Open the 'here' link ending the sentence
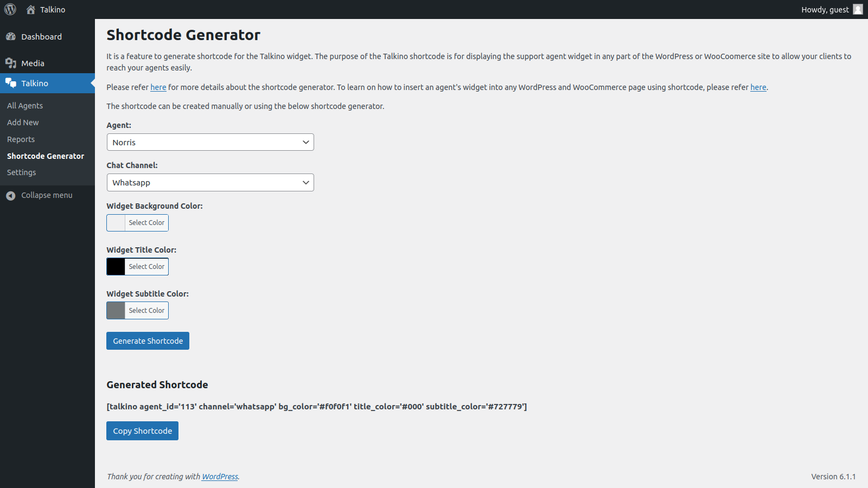868x488 pixels. [758, 87]
